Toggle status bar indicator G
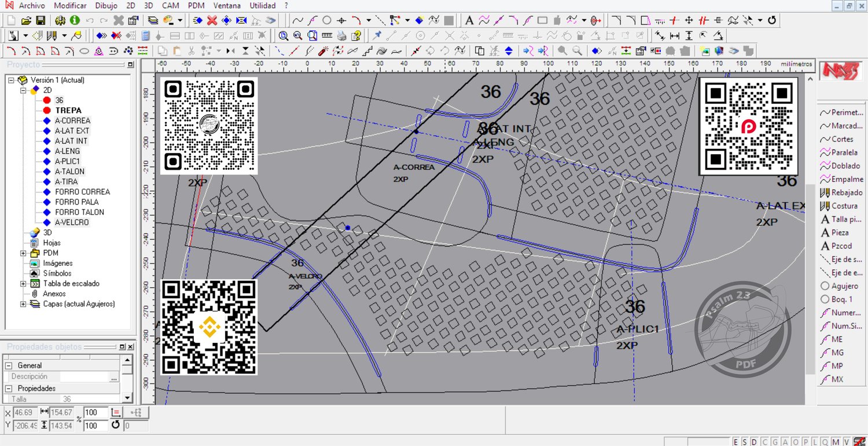The image size is (868, 446). [774, 442]
